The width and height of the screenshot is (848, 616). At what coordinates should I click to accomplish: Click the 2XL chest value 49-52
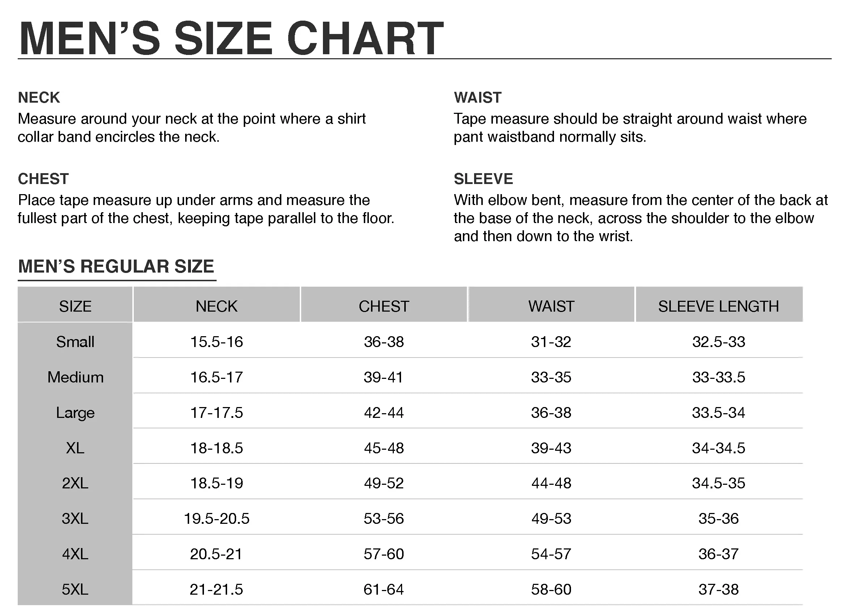point(384,483)
